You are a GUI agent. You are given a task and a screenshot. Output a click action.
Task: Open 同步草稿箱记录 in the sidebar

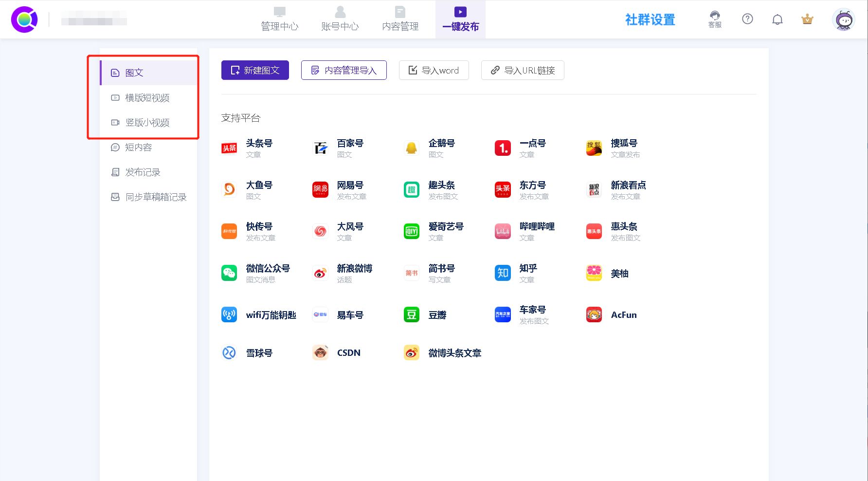pyautogui.click(x=148, y=197)
